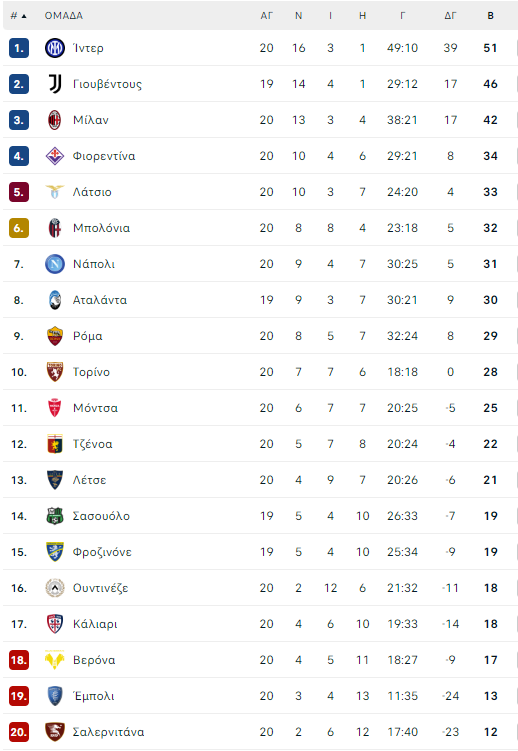Image resolution: width=518 pixels, height=751 pixels.
Task: Click the Juventus logo icon
Action: click(x=55, y=84)
